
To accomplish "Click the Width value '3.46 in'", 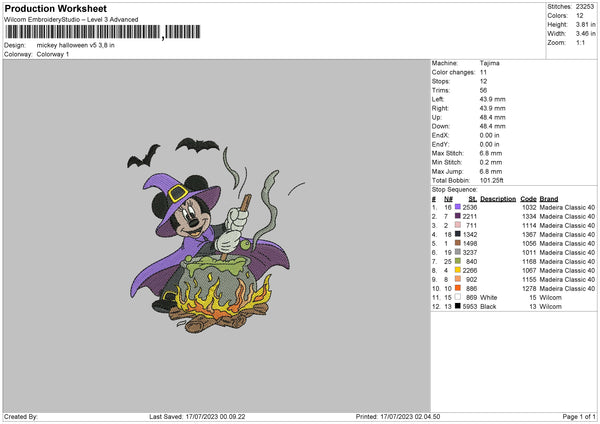I will coord(585,34).
